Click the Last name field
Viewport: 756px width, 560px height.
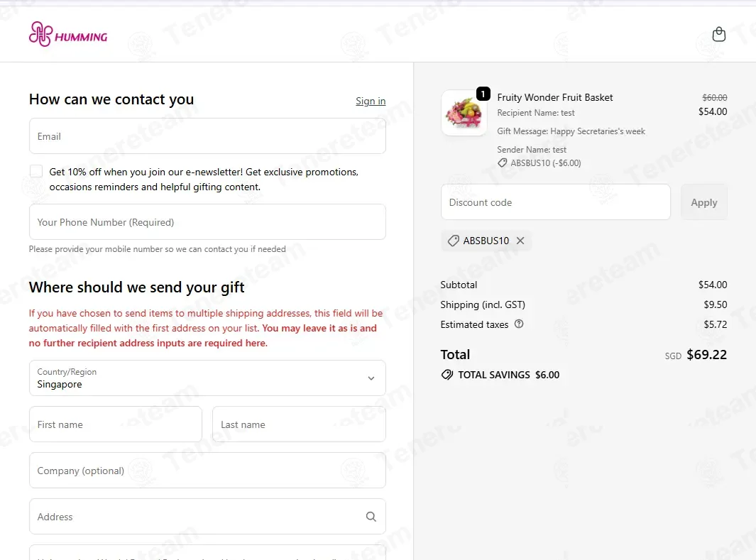[x=299, y=424]
